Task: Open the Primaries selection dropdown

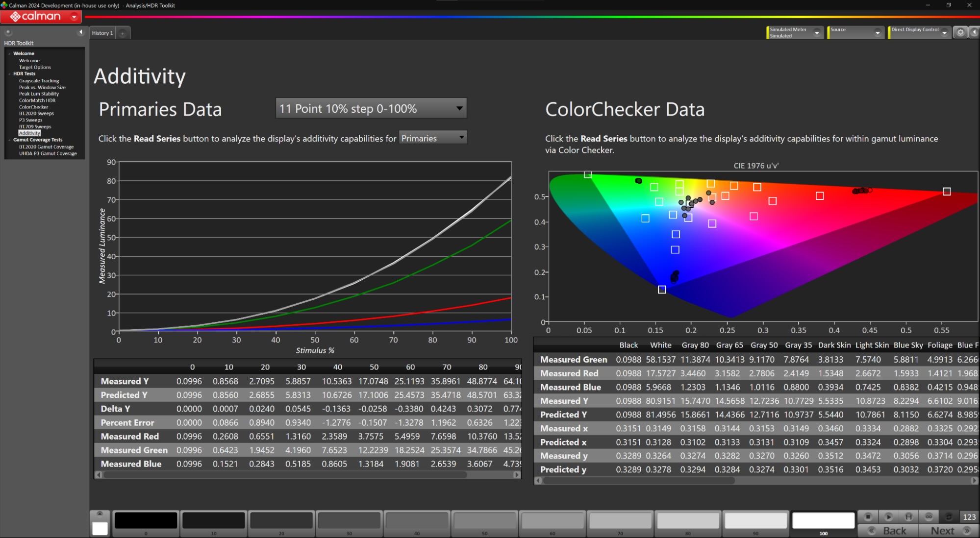Action: [433, 138]
